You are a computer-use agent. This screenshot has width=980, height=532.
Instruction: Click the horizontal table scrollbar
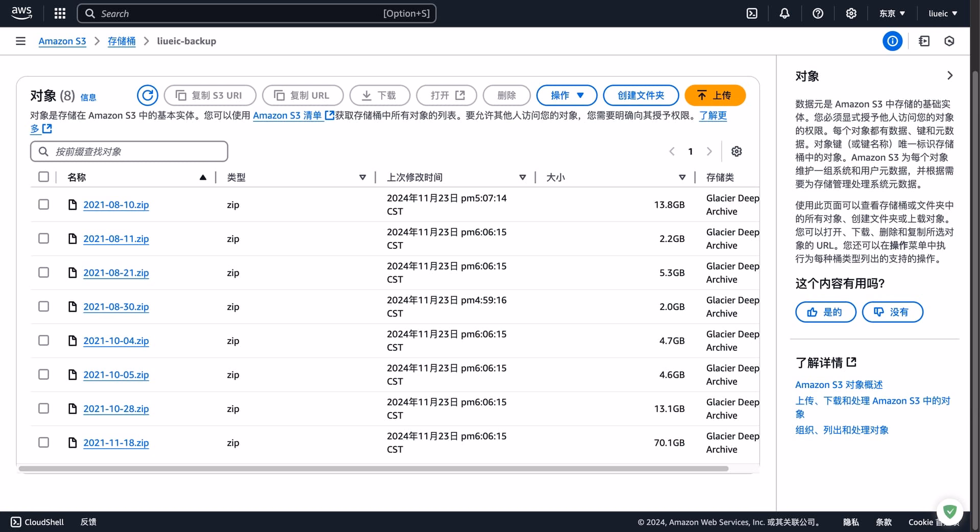[374, 468]
